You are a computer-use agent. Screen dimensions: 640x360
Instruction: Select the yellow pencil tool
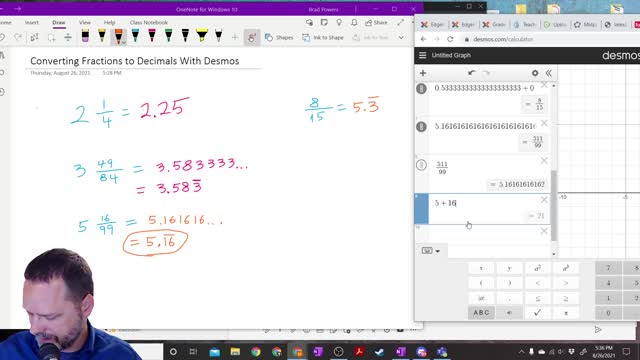pyautogui.click(x=102, y=36)
